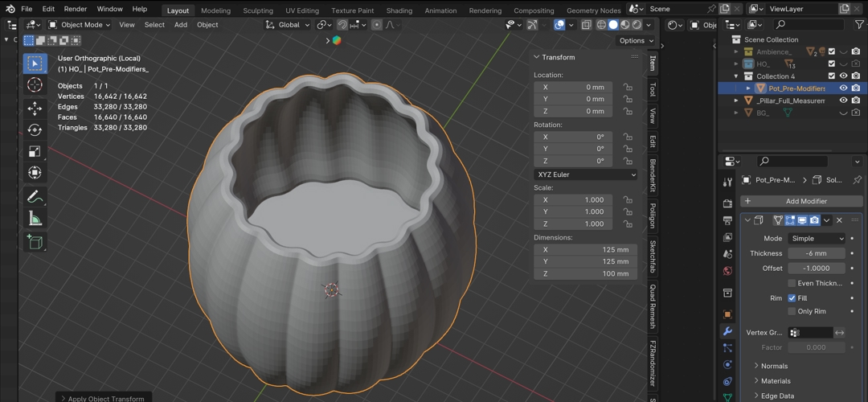Choose the Scale tool
868x402 pixels.
coord(35,151)
